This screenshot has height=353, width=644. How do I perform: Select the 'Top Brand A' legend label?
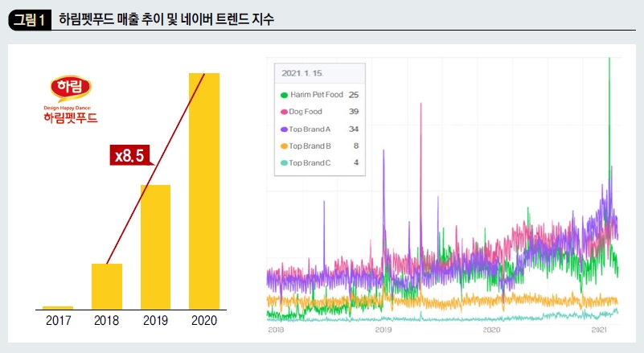coord(310,129)
